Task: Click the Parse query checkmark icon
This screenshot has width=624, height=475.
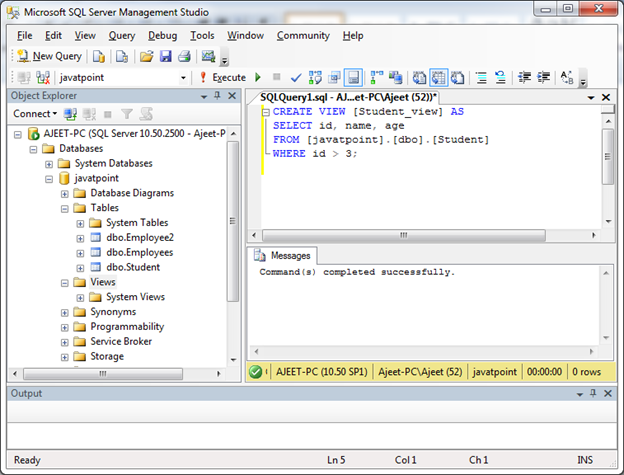Action: click(x=296, y=78)
